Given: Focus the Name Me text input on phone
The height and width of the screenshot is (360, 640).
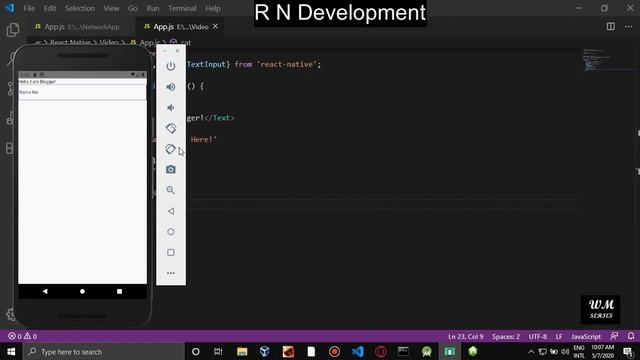Looking at the screenshot, I should pyautogui.click(x=82, y=92).
